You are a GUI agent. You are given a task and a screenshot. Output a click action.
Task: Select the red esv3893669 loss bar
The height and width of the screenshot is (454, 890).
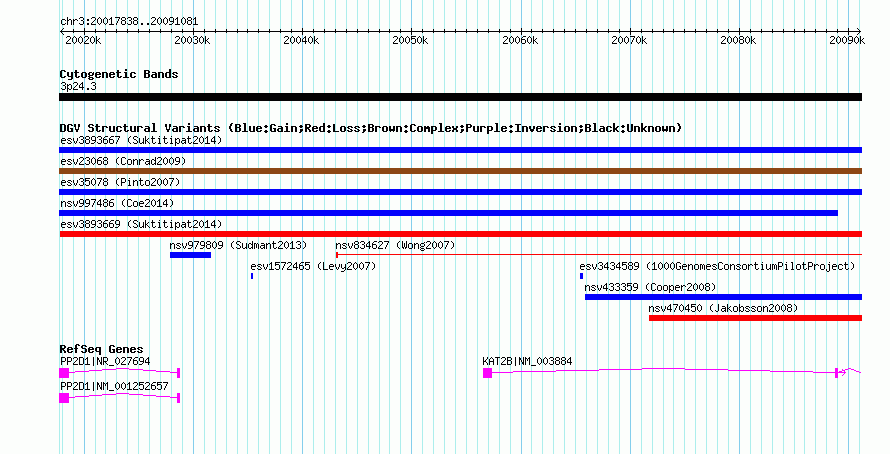point(460,234)
